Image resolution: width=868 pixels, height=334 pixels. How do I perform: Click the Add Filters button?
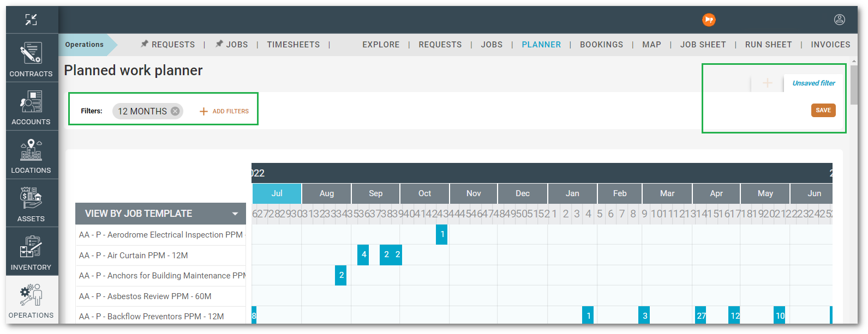pyautogui.click(x=224, y=111)
